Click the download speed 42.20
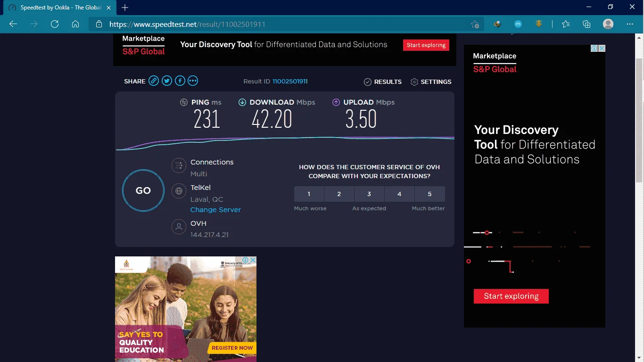Screen dimensions: 644x362 (272, 119)
